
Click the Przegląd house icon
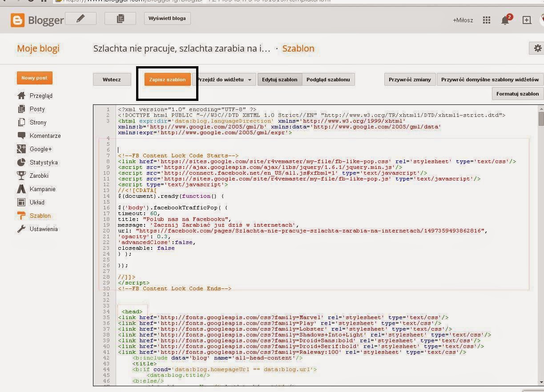[21, 96]
